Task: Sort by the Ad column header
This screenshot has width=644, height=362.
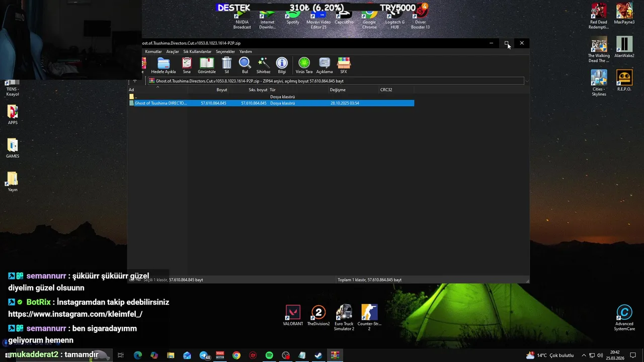Action: pyautogui.click(x=157, y=90)
